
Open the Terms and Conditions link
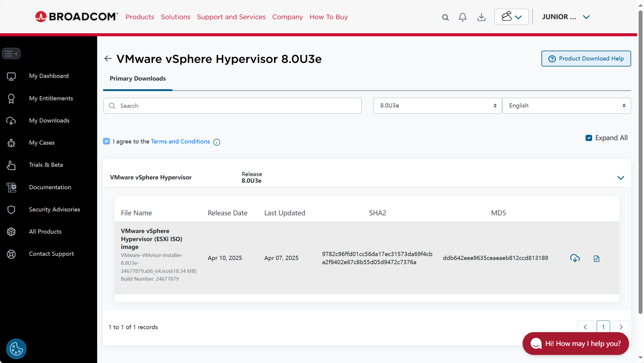[180, 141]
